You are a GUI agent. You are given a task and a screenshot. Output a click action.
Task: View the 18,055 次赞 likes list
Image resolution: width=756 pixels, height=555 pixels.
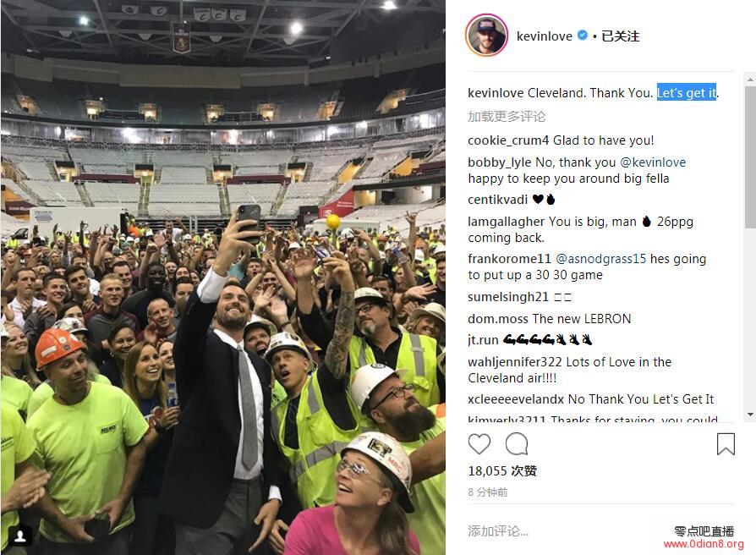tap(502, 471)
